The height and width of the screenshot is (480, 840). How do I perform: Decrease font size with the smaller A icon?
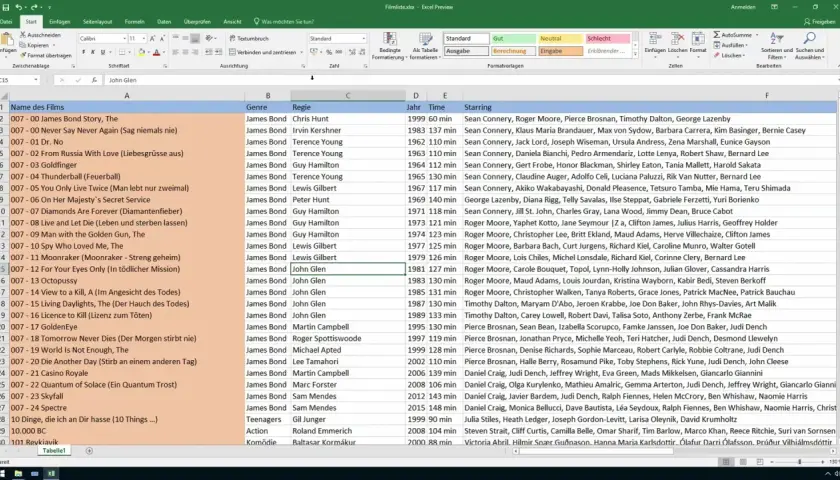pyautogui.click(x=162, y=39)
